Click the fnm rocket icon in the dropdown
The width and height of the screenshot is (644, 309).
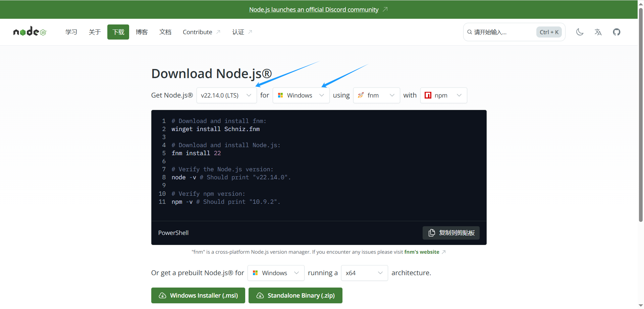point(360,95)
